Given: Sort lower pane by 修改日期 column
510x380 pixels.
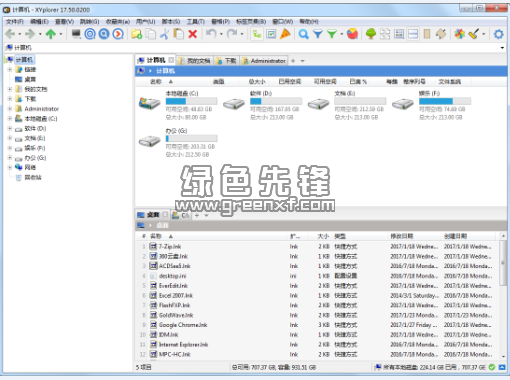Looking at the screenshot, I should [x=402, y=236].
